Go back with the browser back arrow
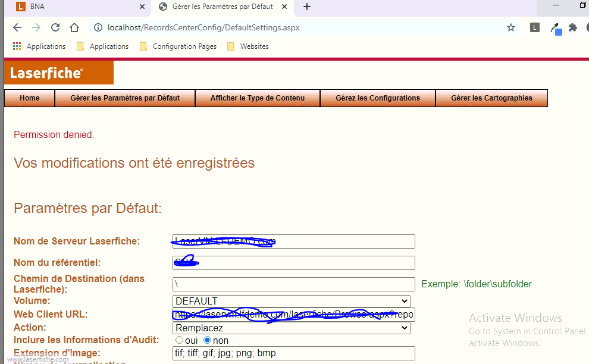This screenshot has height=364, width=589. point(17,27)
